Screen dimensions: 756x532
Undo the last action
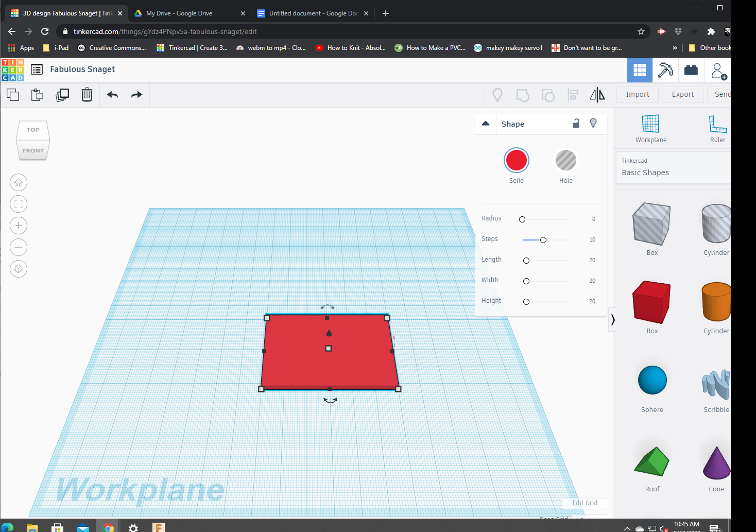[112, 95]
